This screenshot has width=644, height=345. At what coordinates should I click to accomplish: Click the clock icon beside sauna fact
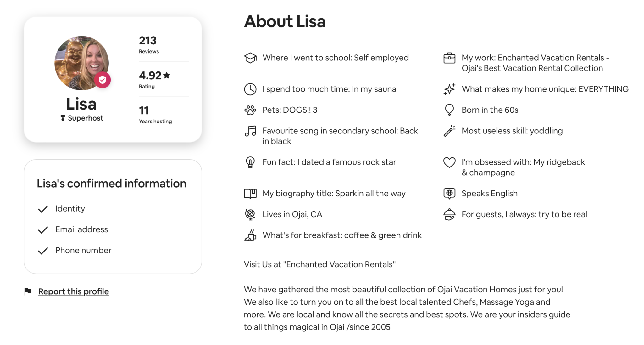point(250,89)
